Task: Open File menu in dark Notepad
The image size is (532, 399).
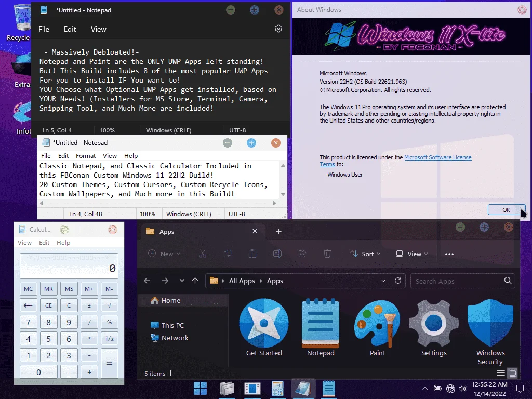Action: pyautogui.click(x=44, y=29)
